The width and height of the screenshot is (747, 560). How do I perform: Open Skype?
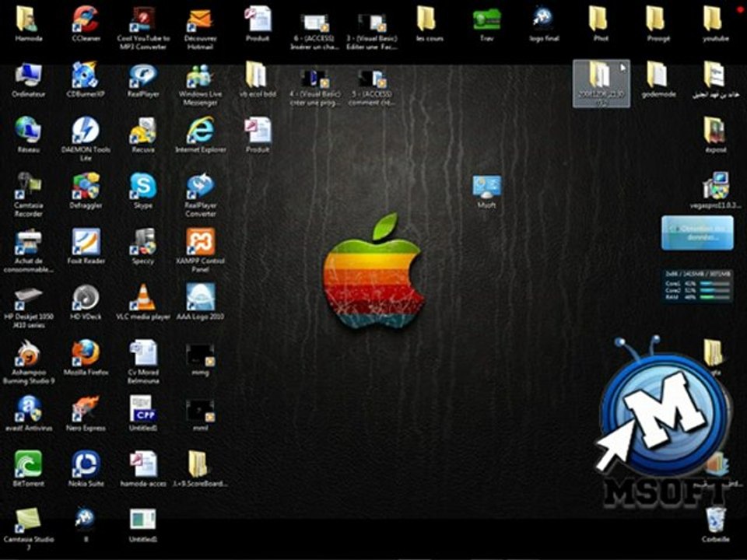tap(143, 191)
